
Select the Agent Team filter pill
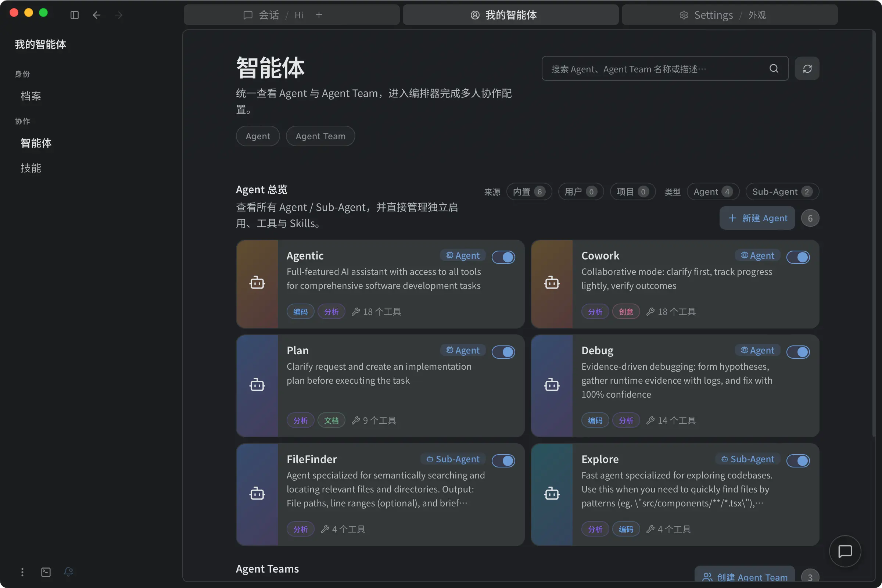click(x=320, y=136)
